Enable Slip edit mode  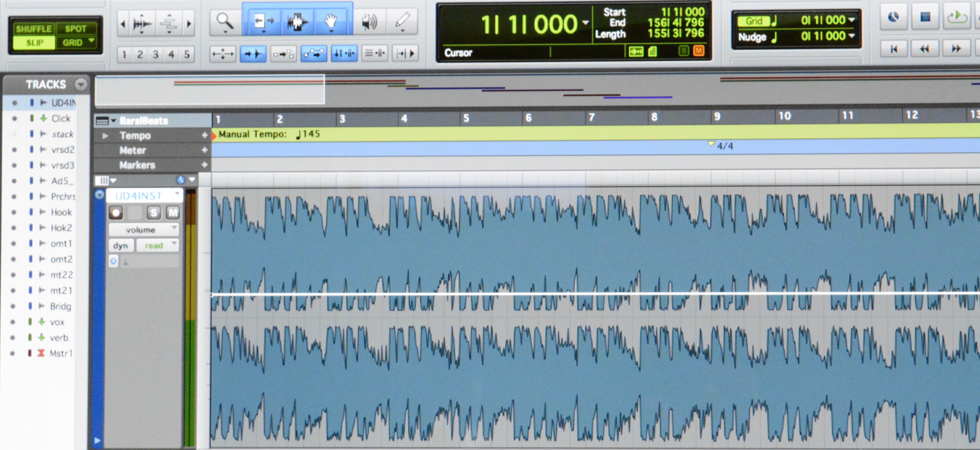pyautogui.click(x=35, y=43)
